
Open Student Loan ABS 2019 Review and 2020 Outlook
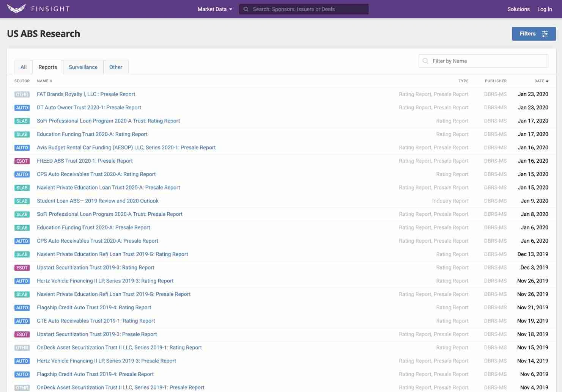pyautogui.click(x=98, y=201)
